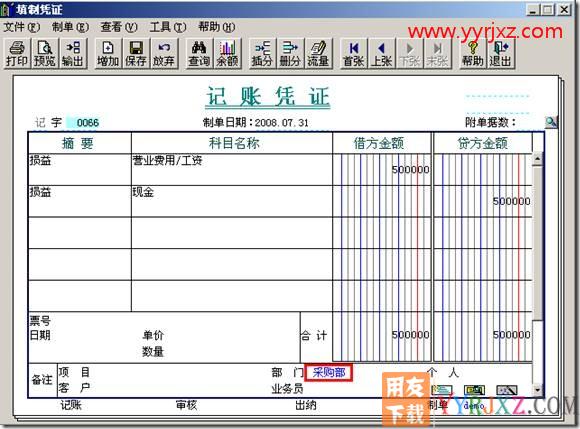Open 流量 cash flow icon
Image resolution: width=580 pixels, height=429 pixels.
[x=318, y=54]
